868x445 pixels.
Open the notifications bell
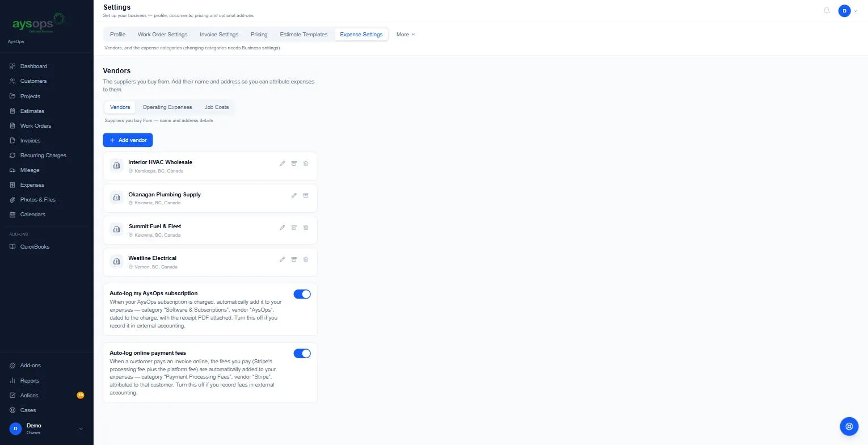click(827, 11)
